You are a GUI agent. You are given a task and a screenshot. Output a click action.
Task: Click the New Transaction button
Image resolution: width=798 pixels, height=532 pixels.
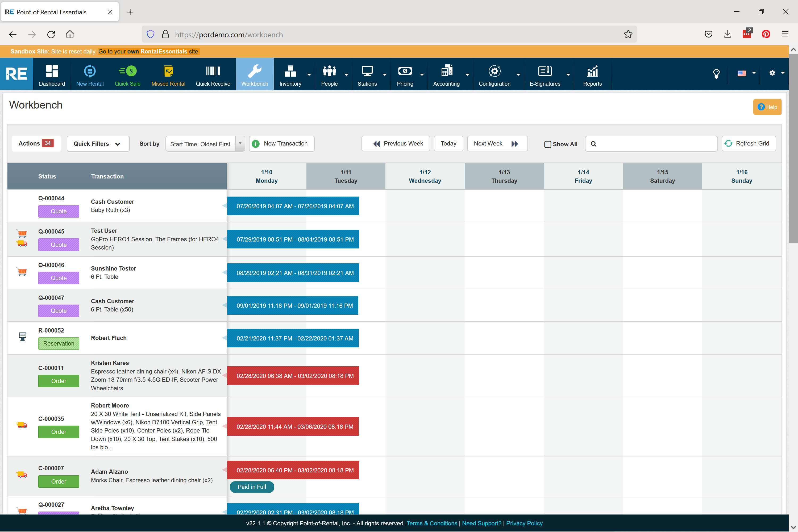281,144
